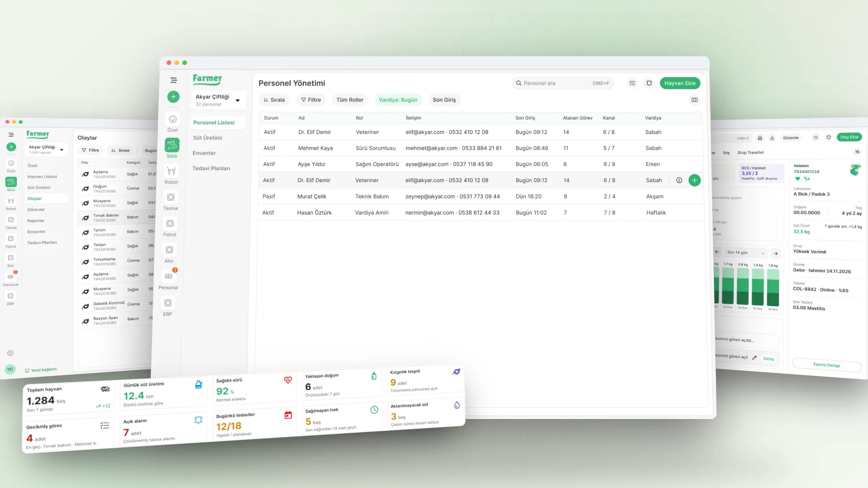This screenshot has height=488, width=868.
Task: Expand Akyar Çiftliği farm selector in main window
Action: coord(218,100)
